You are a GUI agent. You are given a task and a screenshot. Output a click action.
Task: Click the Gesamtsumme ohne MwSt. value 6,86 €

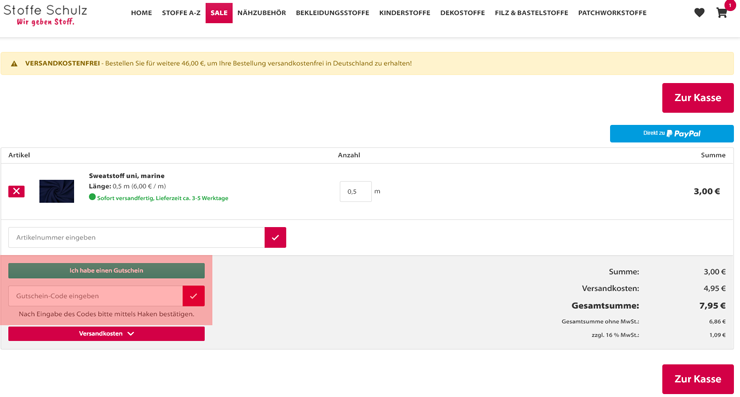[x=717, y=321]
